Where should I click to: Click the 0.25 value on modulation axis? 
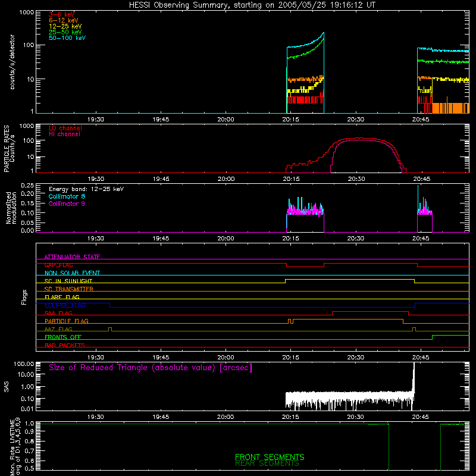27,185
